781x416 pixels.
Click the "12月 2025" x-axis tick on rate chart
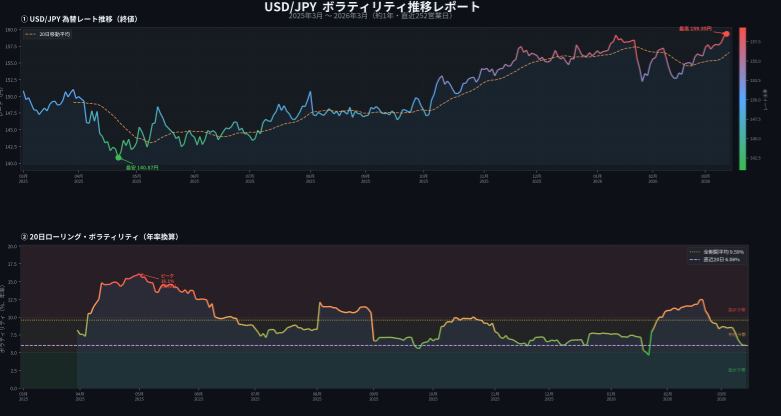point(536,178)
